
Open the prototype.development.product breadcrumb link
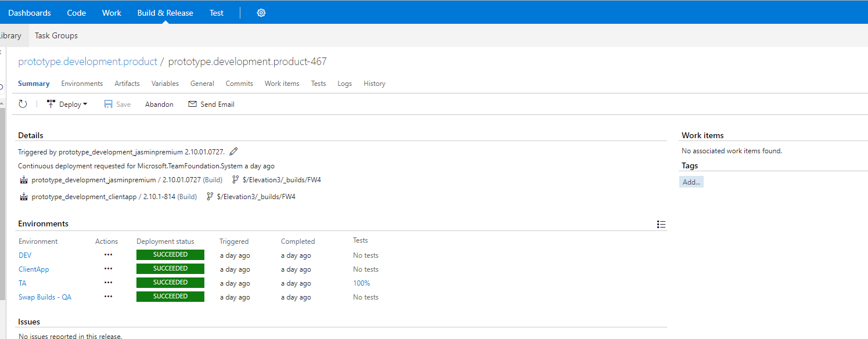(88, 62)
